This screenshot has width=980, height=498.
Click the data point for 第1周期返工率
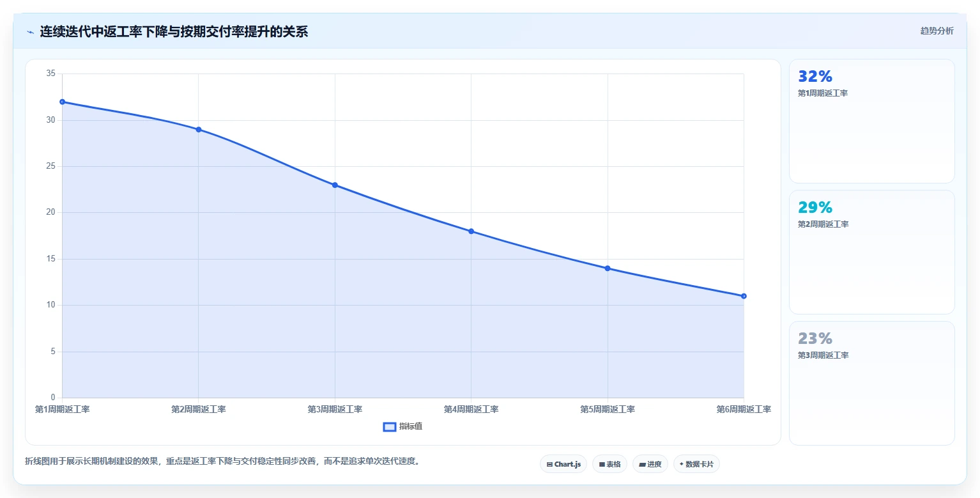click(62, 102)
